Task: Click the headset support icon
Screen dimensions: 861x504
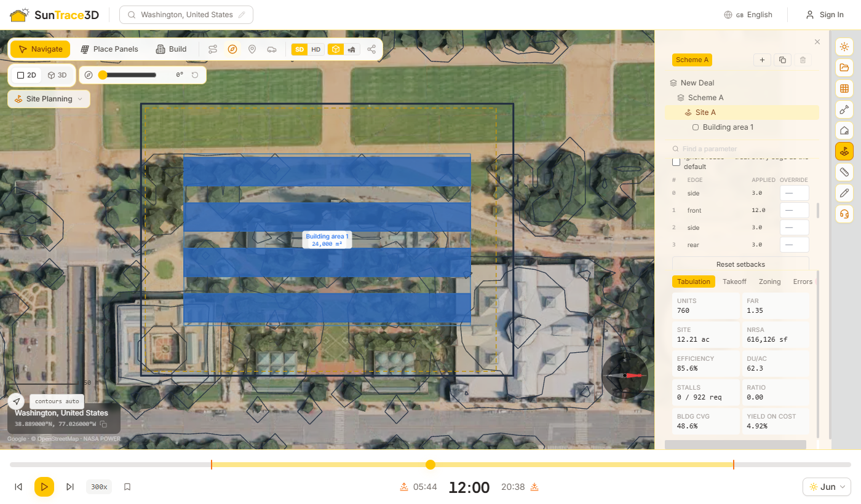Action: 844,214
